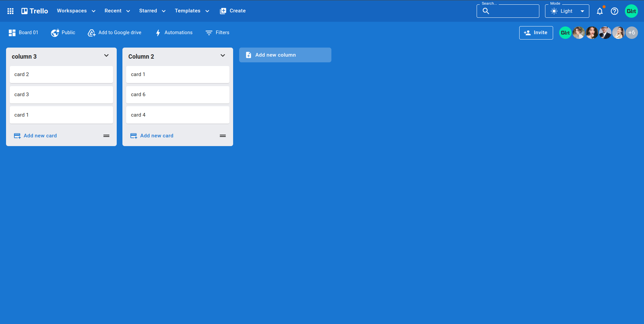Open card 6 in Column 2
644x324 pixels.
coord(178,94)
